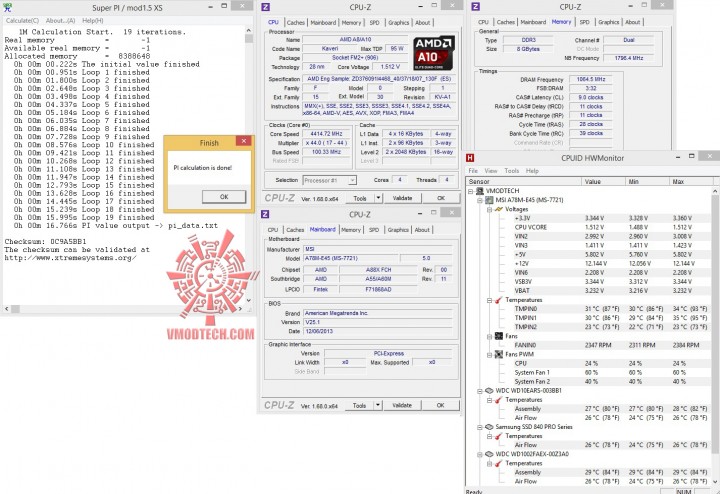The height and width of the screenshot is (494, 720).
Task: Click the CPU-Z purple Z icon of CPU tab window
Action: [x=265, y=6]
